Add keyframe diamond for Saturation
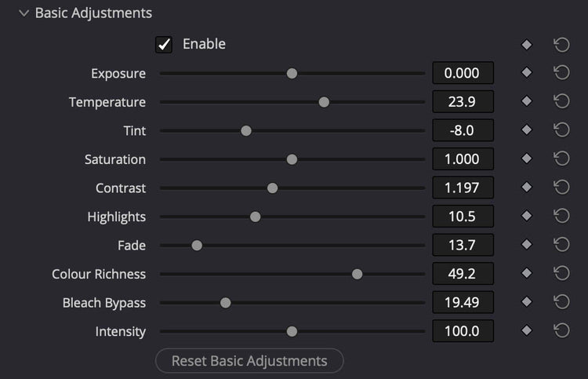Image resolution: width=588 pixels, height=379 pixels. point(527,159)
